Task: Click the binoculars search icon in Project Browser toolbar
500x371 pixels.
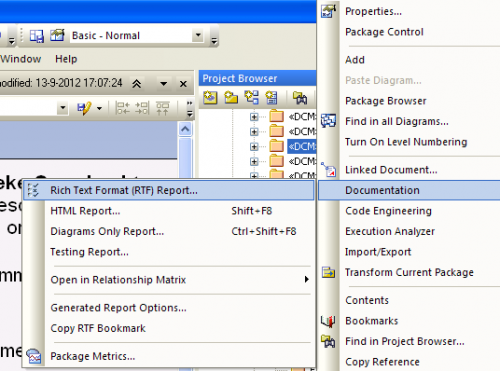Action: [300, 98]
